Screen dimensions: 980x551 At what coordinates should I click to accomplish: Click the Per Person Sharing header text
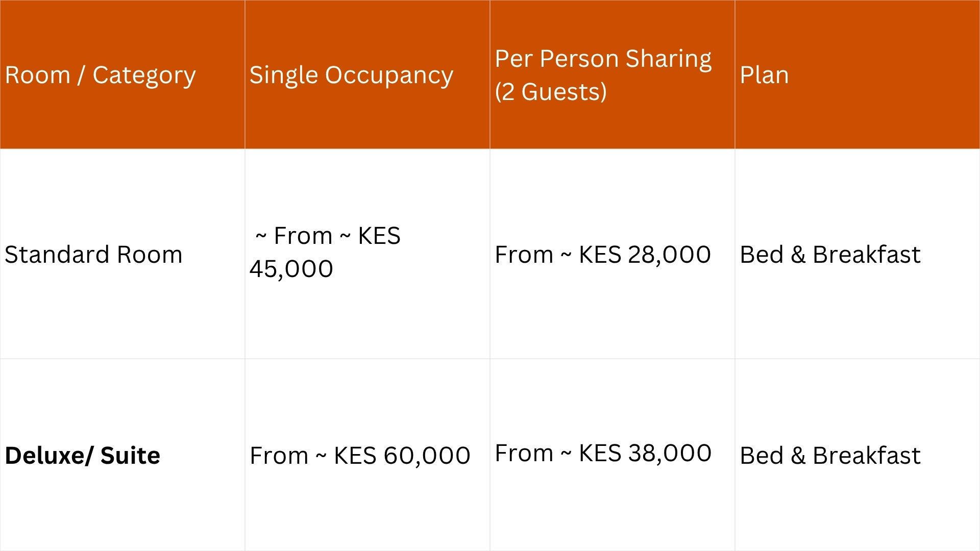click(603, 59)
